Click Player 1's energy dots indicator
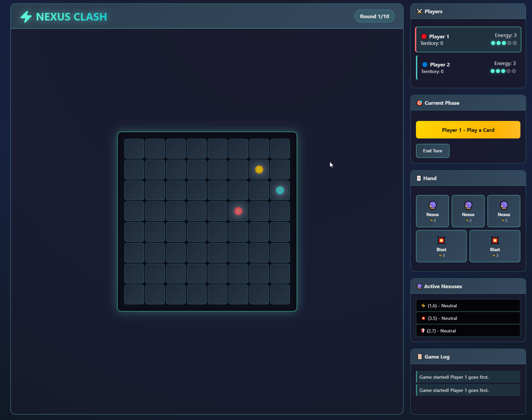 tap(504, 43)
